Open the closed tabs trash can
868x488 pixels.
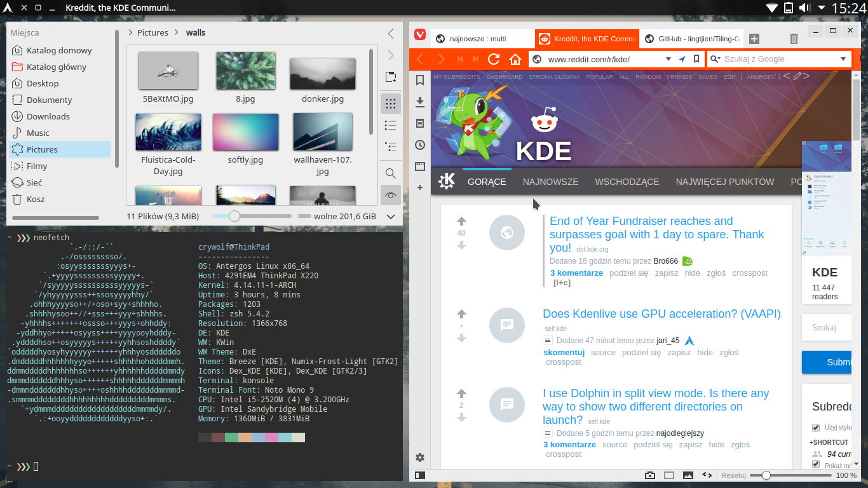pos(794,39)
